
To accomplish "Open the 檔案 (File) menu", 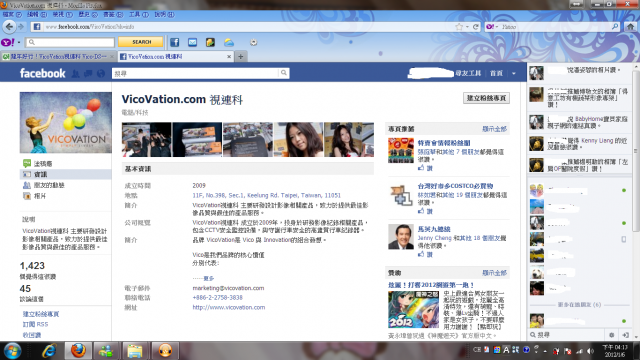I will click(12, 15).
